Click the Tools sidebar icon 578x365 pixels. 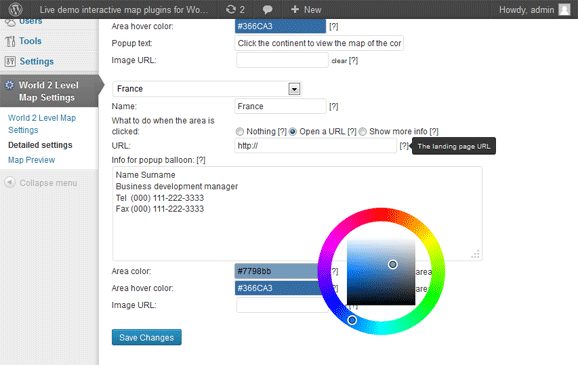click(10, 41)
